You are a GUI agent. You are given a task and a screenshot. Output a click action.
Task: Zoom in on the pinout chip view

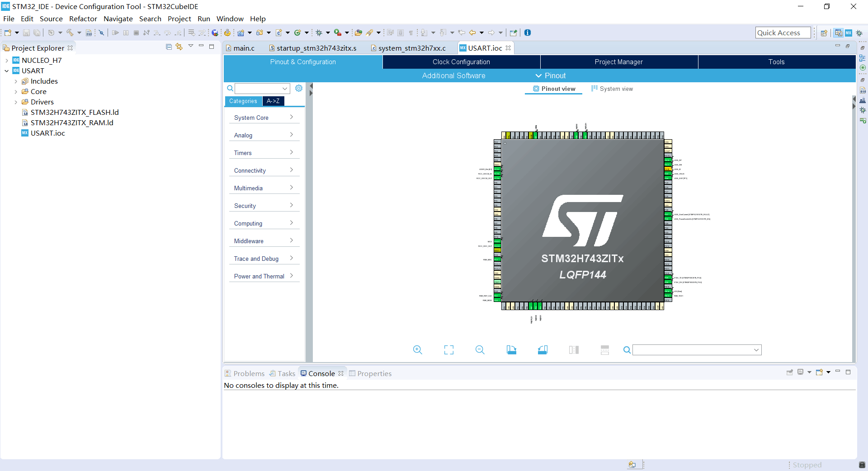tap(417, 349)
